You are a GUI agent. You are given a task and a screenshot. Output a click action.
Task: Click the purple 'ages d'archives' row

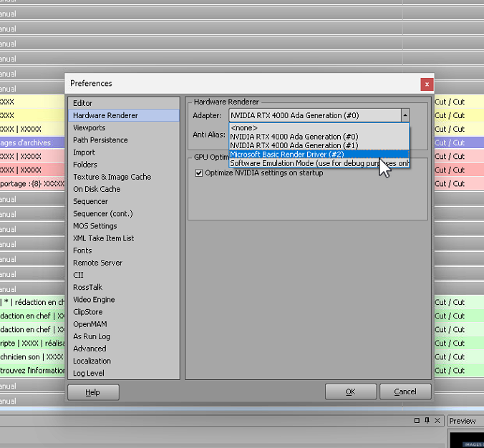pyautogui.click(x=32, y=142)
